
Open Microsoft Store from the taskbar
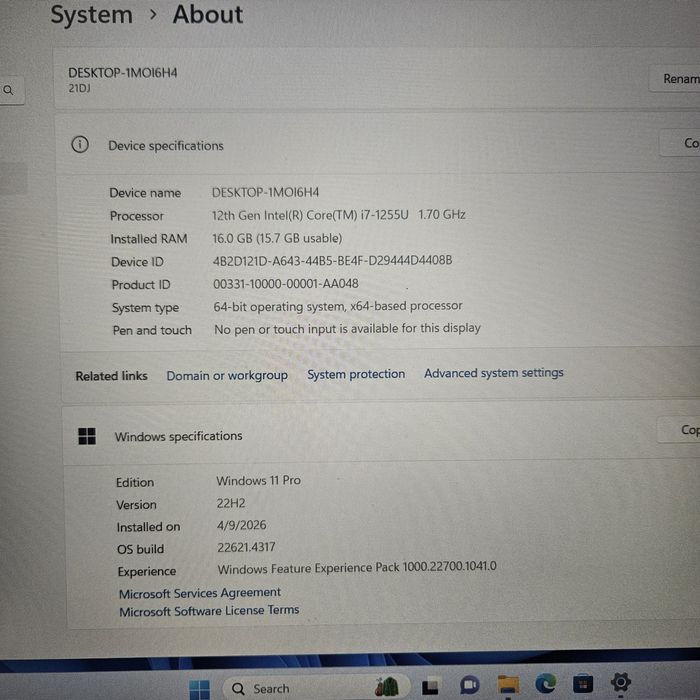click(x=582, y=683)
